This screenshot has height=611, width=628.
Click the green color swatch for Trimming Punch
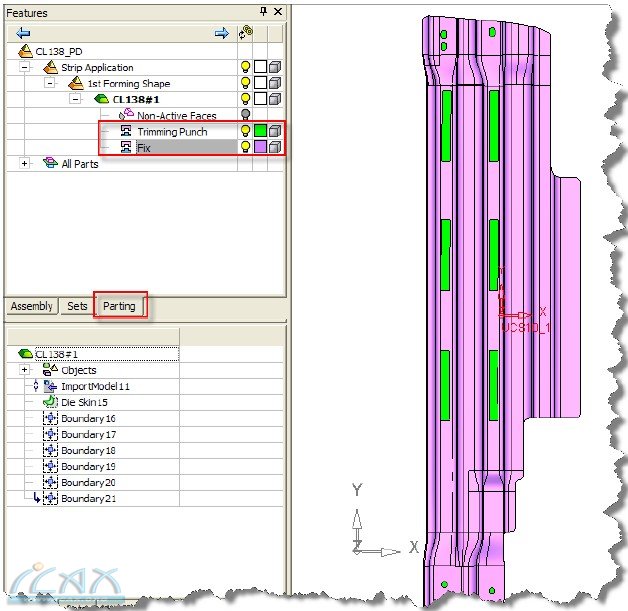click(260, 131)
